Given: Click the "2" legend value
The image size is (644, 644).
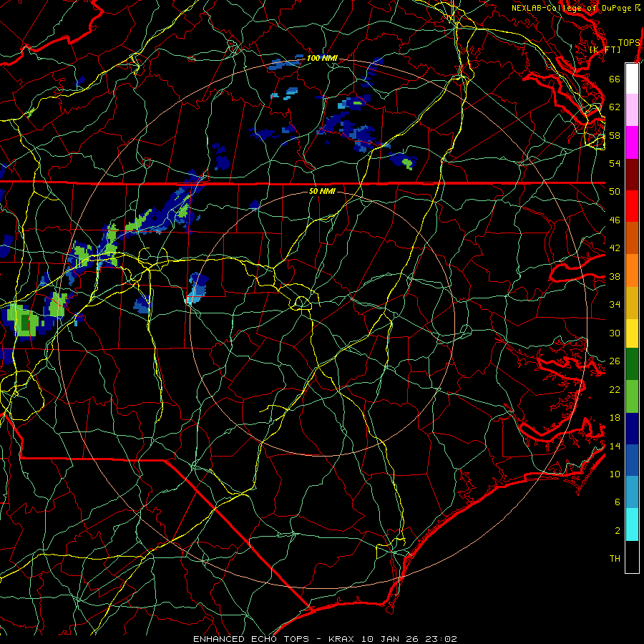Looking at the screenshot, I should (x=618, y=531).
